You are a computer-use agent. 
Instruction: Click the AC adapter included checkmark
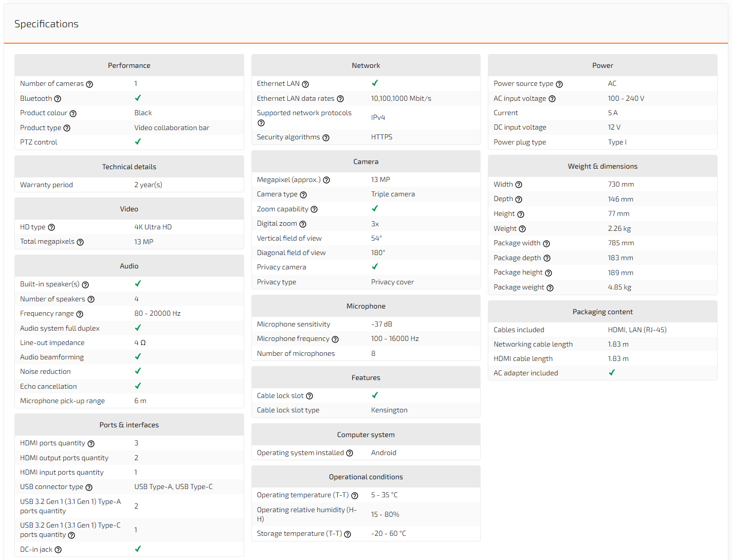tap(612, 372)
